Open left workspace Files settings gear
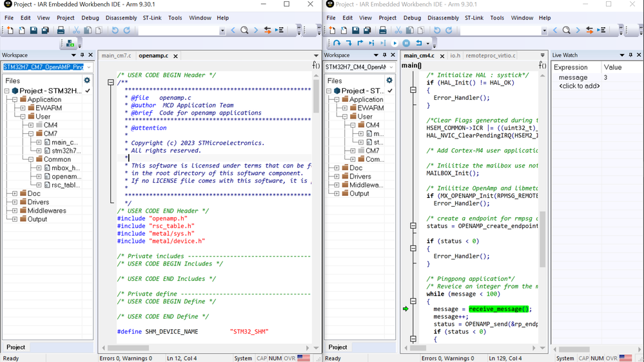The image size is (644, 362). click(x=87, y=81)
